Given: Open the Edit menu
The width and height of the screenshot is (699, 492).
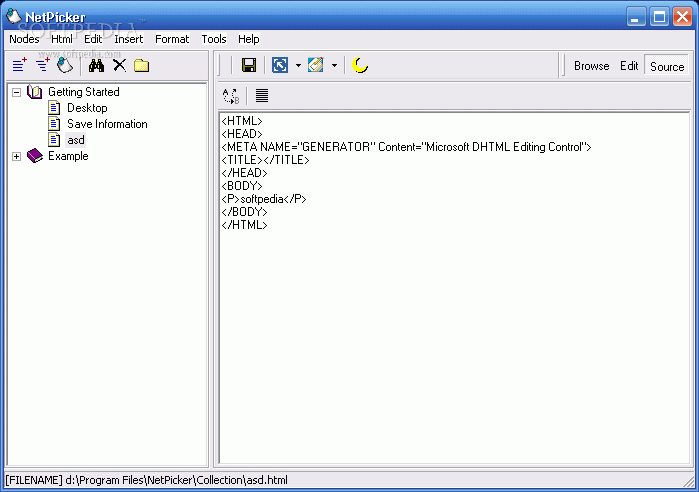Looking at the screenshot, I should click(93, 39).
